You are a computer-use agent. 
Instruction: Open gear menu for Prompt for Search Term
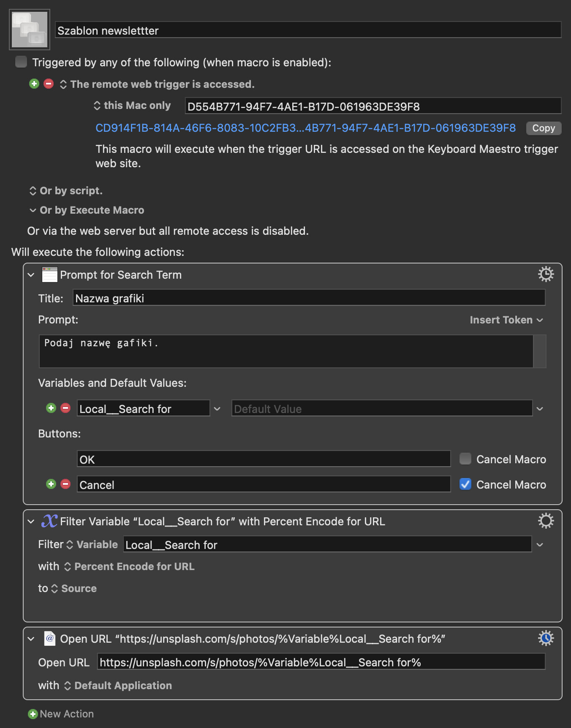546,274
